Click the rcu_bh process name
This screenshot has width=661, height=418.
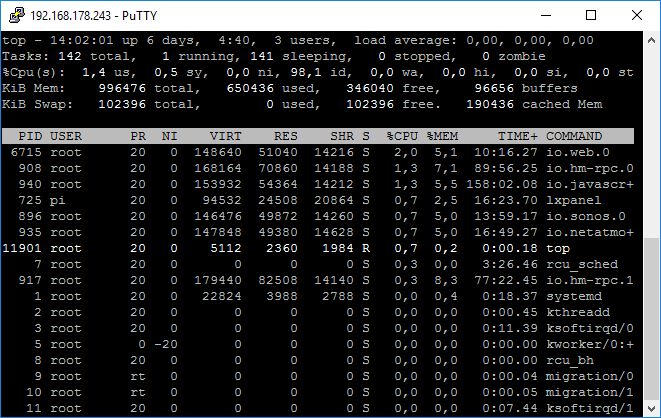pyautogui.click(x=570, y=360)
